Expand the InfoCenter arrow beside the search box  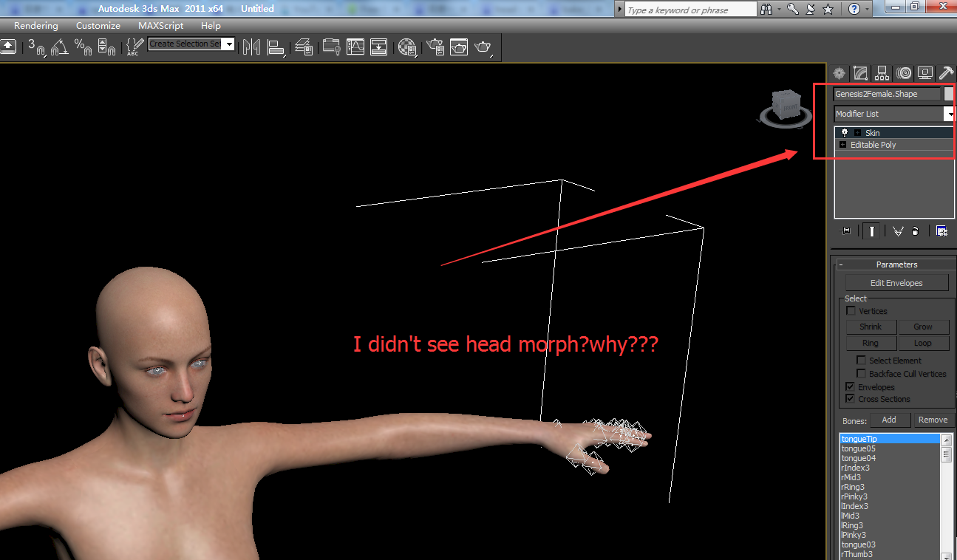[x=621, y=10]
